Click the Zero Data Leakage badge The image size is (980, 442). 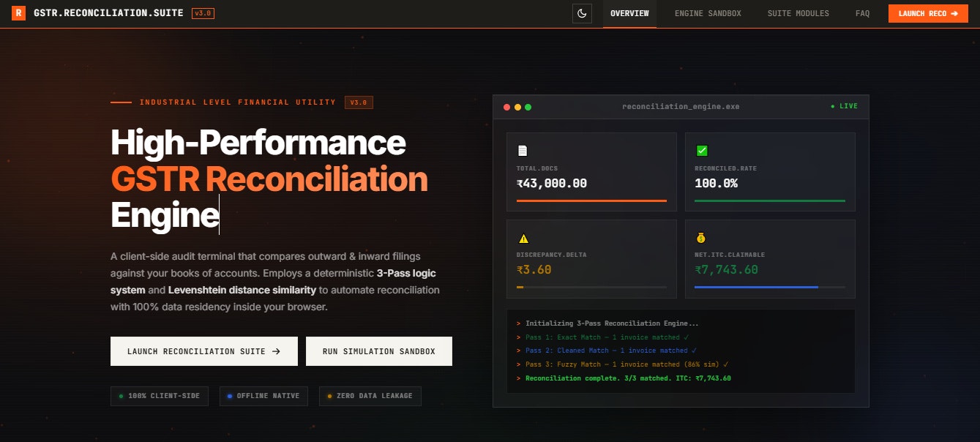(x=370, y=396)
